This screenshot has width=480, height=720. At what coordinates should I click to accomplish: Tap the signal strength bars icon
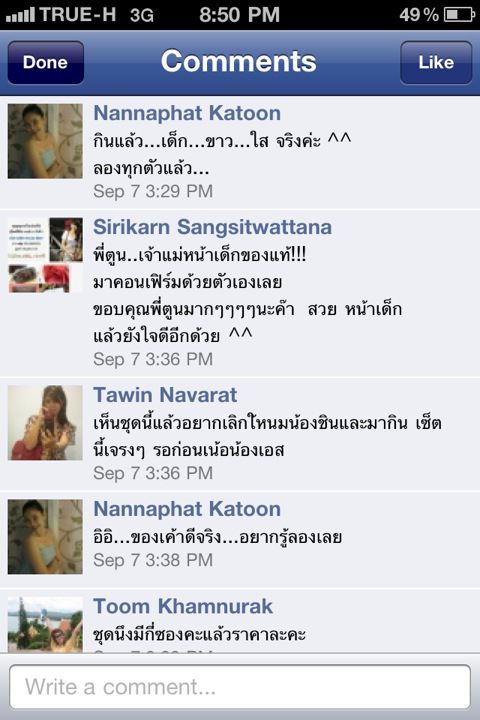tap(20, 15)
